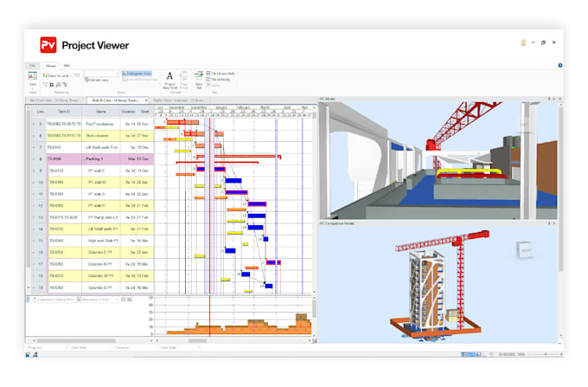Toggle expander on line 5 Pad Foundations row

pos(34,124)
